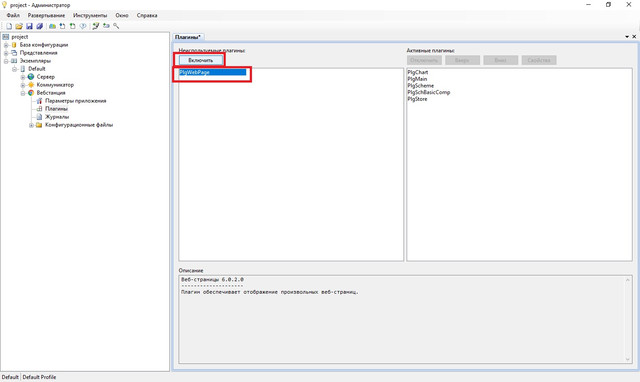Select PlgStore in active plugins
Image resolution: width=640 pixels, height=382 pixels.
click(x=417, y=99)
